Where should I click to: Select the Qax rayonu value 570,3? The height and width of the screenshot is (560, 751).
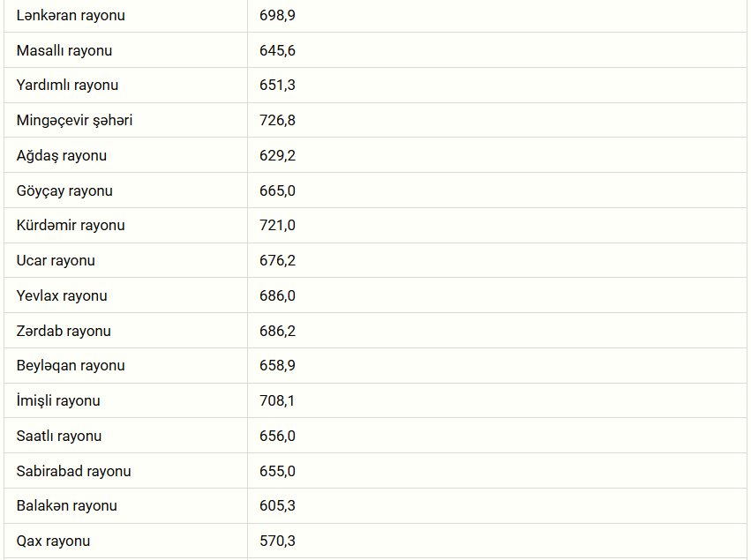point(277,541)
